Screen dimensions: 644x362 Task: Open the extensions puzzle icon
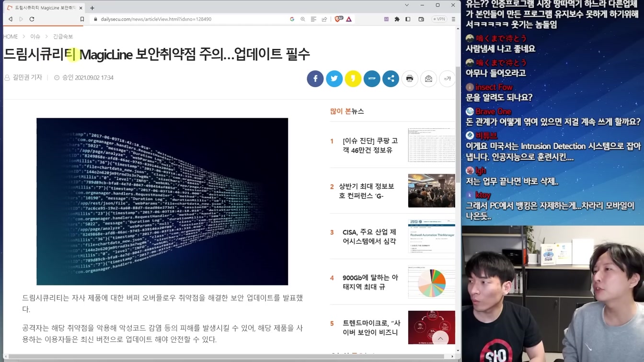397,19
